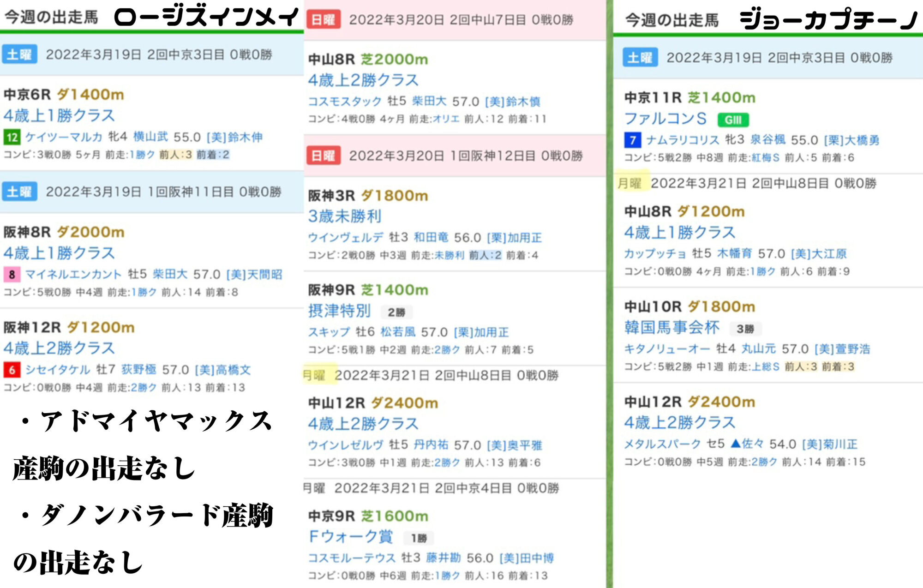Screen dimensions: 923x588
Task: Click the 3勝 badge next to 韓国馬事会杯
Action: coord(745,329)
